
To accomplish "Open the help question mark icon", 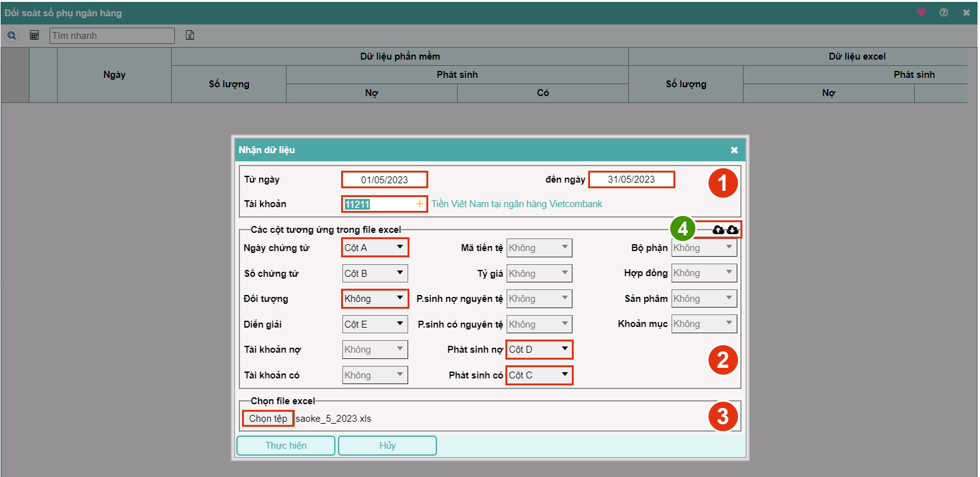I will click(x=944, y=13).
